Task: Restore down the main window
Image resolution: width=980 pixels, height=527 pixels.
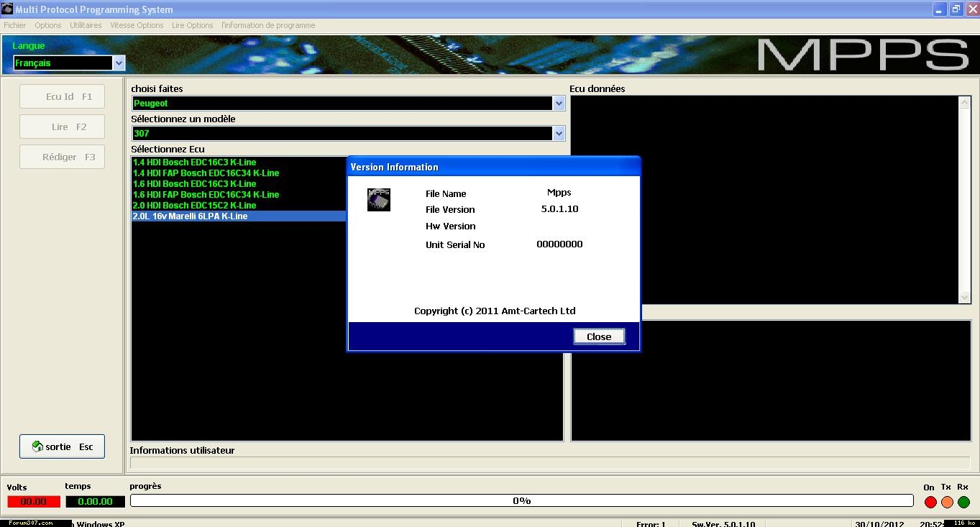Action: pyautogui.click(x=956, y=9)
